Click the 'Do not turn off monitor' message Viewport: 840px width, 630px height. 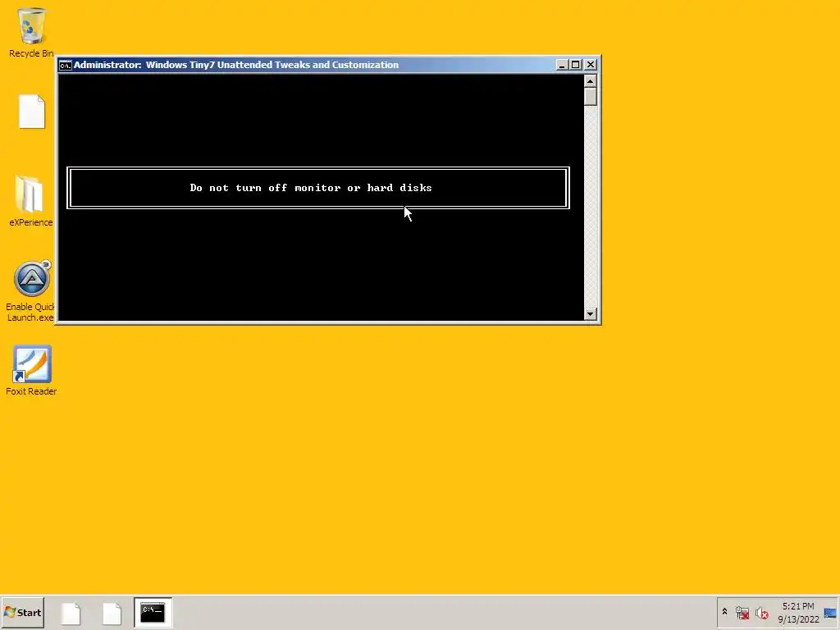click(311, 188)
